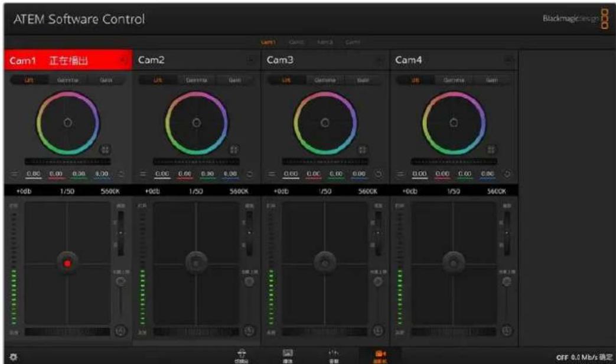Expand Cam4 panel using header corner icon

pyautogui.click(x=509, y=60)
